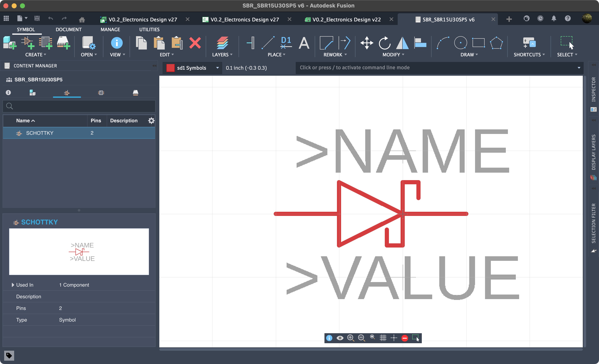Toggle the eye visibility icon
This screenshot has height=364, width=599.
pos(340,338)
